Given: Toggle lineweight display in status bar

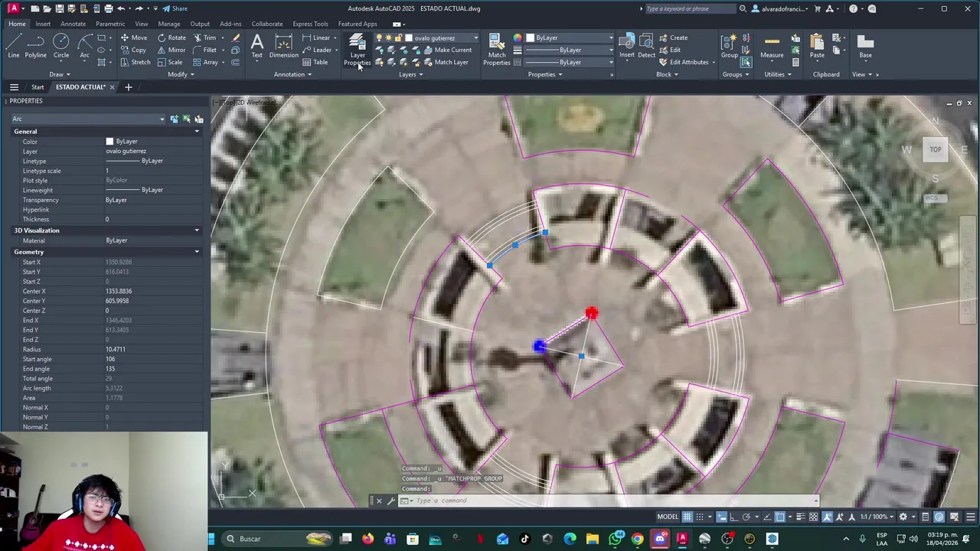Looking at the screenshot, I should point(801,517).
